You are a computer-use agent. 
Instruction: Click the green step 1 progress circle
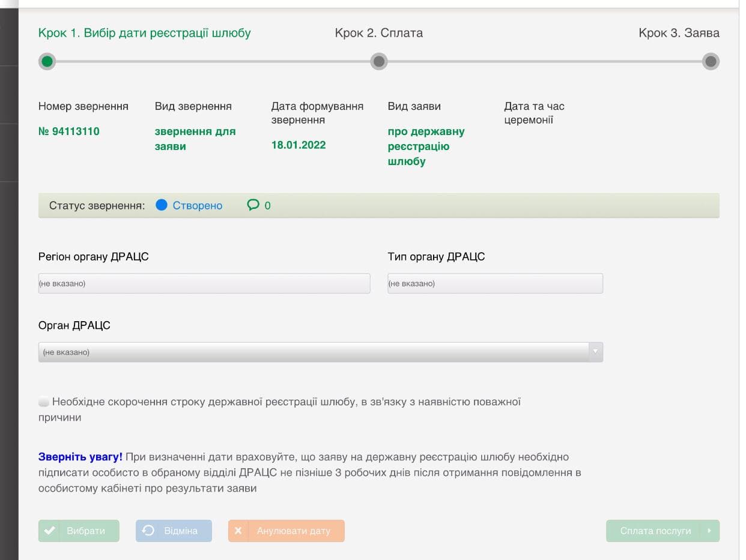click(47, 61)
